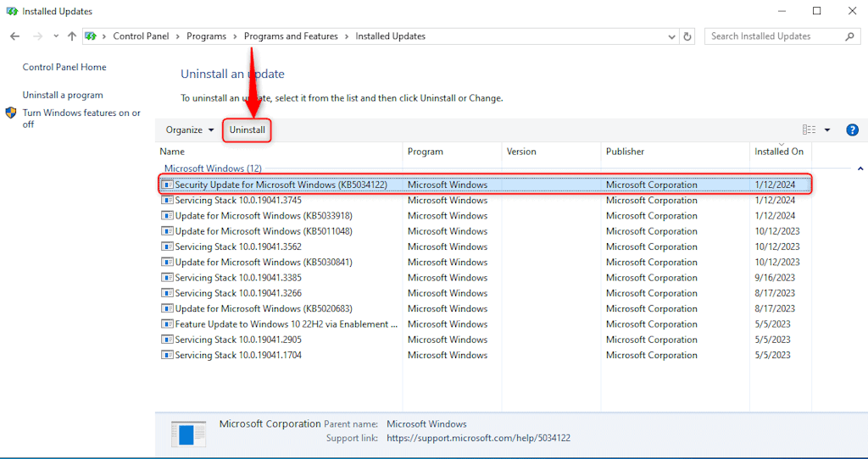The height and width of the screenshot is (459, 868).
Task: Select Security Update KB5034122 row
Action: click(x=485, y=185)
